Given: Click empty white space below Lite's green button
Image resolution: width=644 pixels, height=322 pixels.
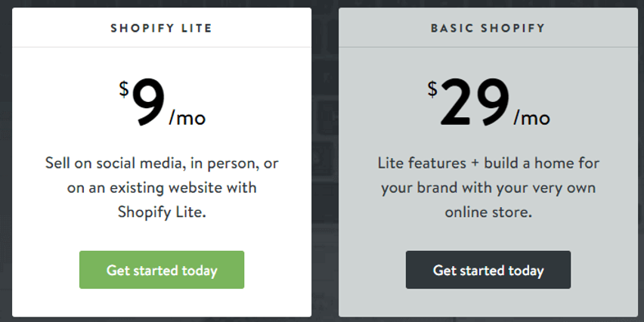Looking at the screenshot, I should click(x=162, y=302).
